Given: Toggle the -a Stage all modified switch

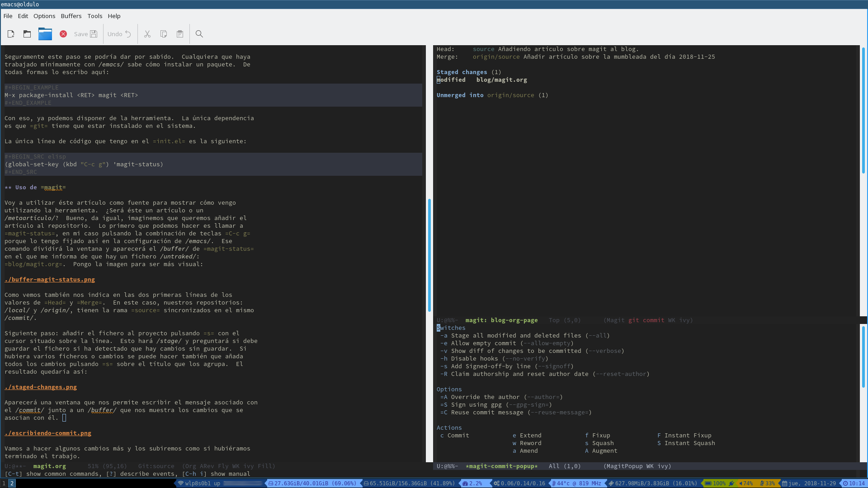Looking at the screenshot, I should [x=525, y=336].
